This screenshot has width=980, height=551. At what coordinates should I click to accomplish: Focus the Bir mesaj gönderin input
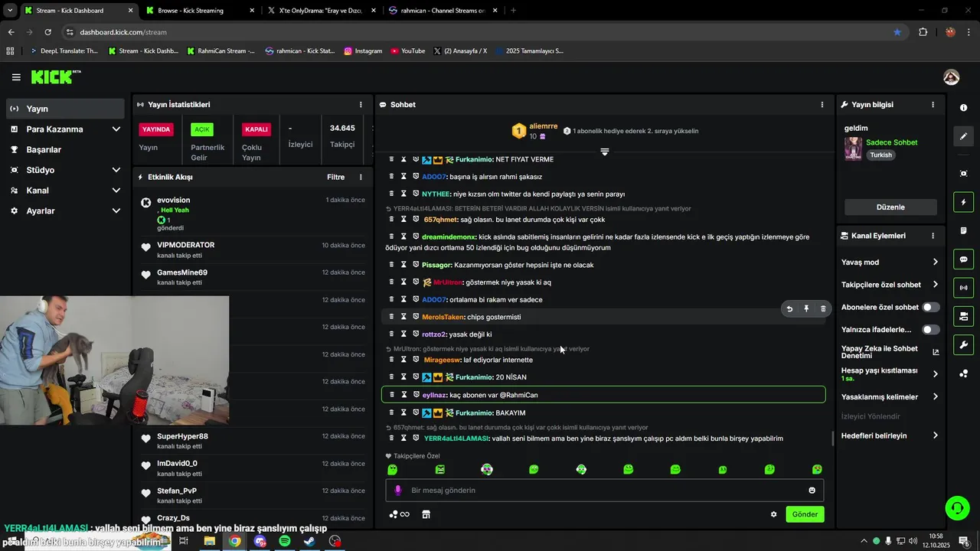[605, 491]
